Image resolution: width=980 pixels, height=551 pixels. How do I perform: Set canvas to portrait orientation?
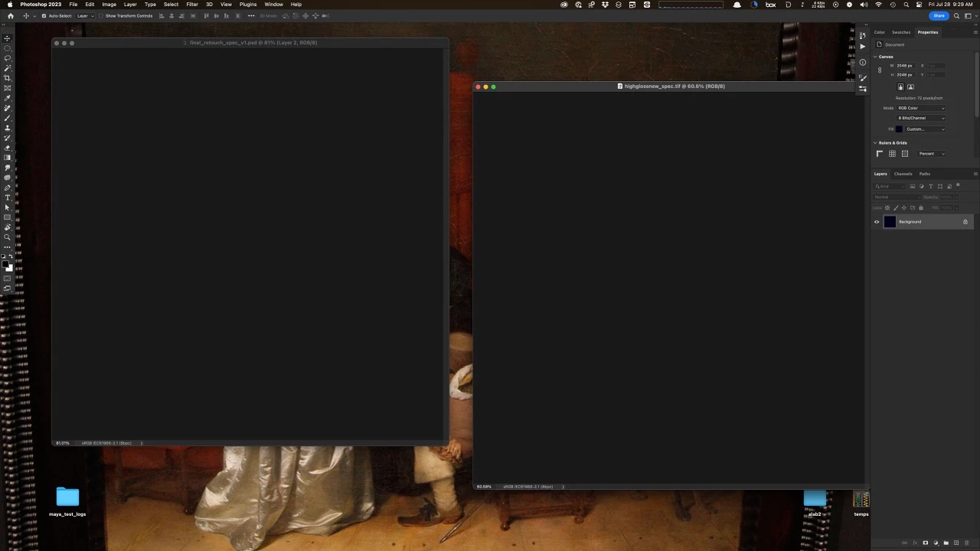tap(900, 86)
